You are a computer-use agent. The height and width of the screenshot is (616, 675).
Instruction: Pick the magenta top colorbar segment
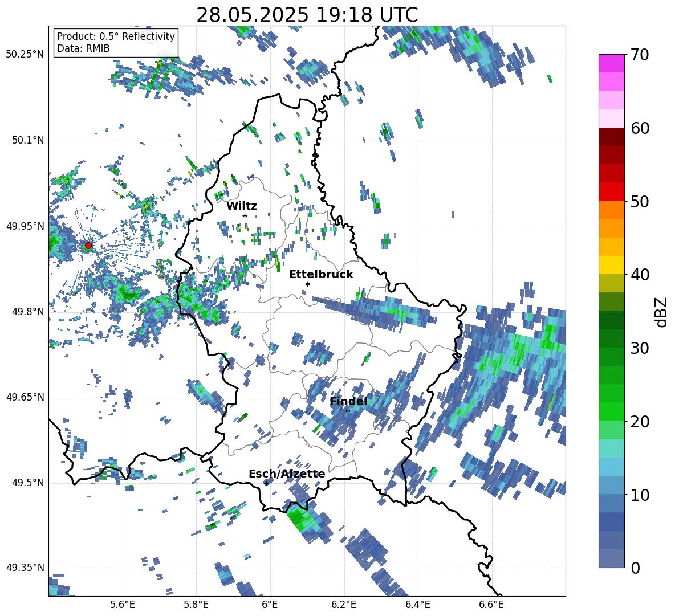tap(611, 63)
